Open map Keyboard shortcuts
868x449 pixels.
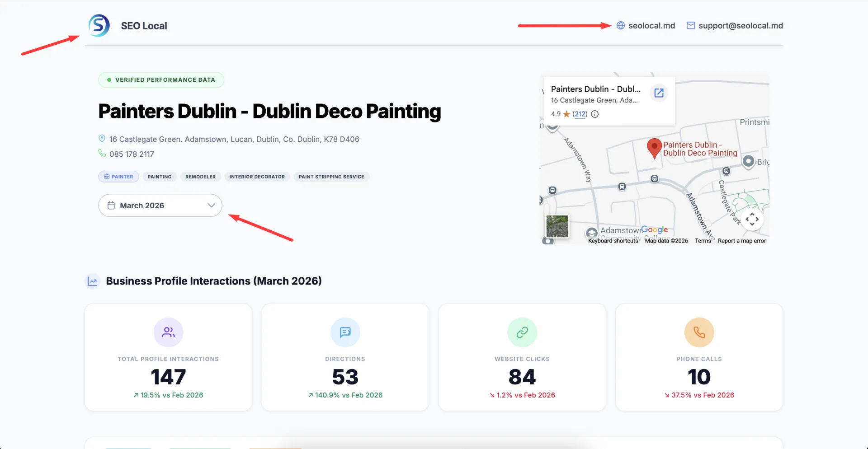(613, 241)
